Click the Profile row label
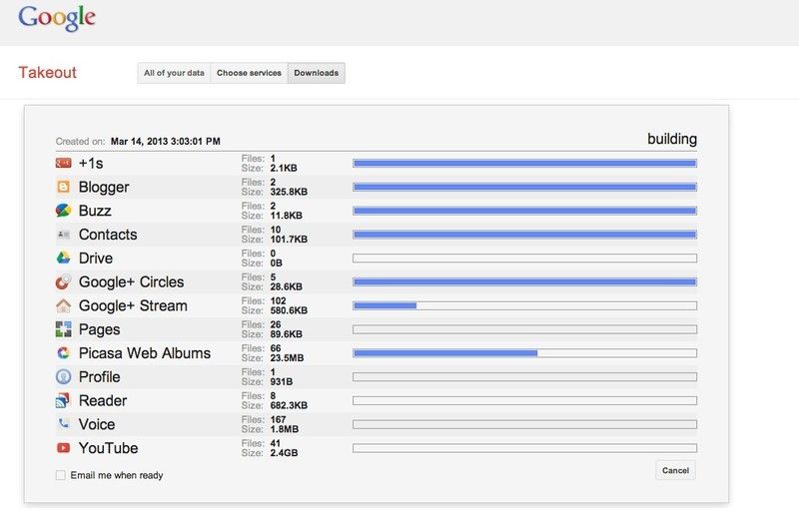 99,377
